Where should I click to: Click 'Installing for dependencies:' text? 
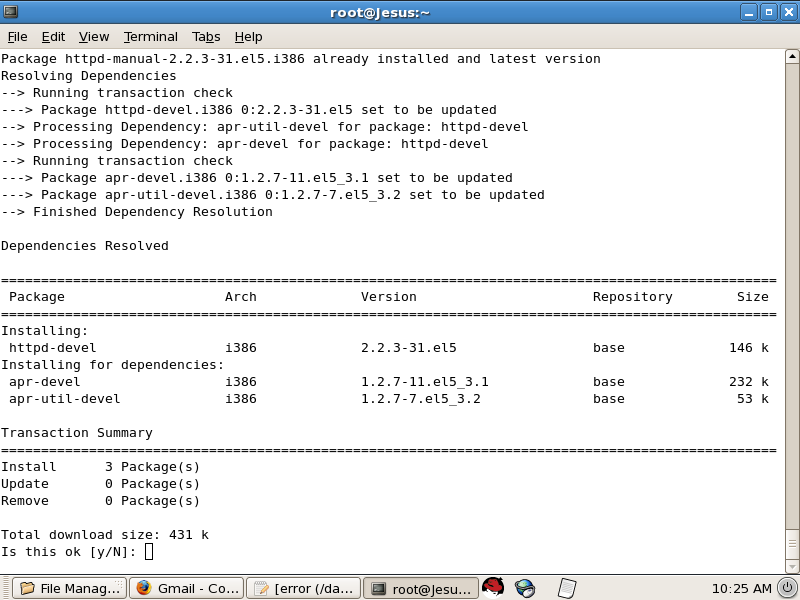(113, 365)
